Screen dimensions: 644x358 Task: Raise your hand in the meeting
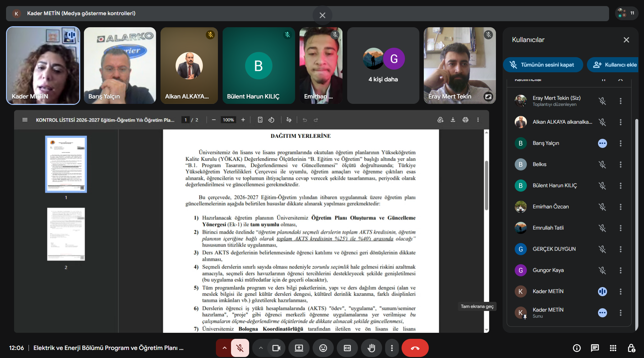pos(371,348)
